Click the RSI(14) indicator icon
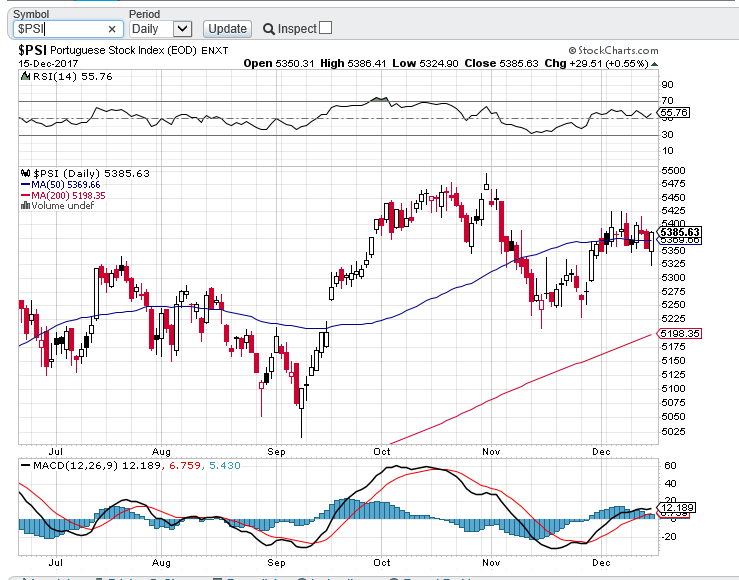This screenshot has width=739, height=580. pyautogui.click(x=25, y=76)
